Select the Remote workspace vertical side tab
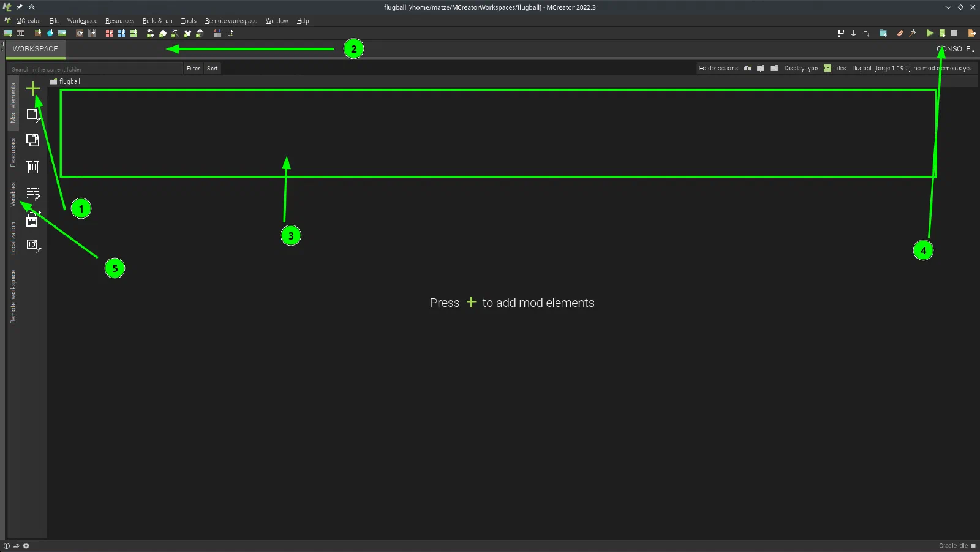The height and width of the screenshot is (552, 980). point(13,297)
